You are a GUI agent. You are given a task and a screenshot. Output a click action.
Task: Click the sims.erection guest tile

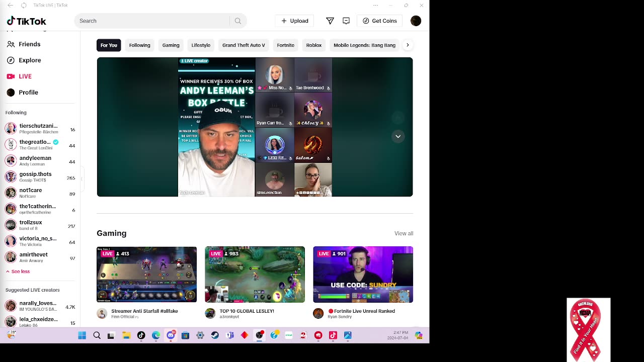pyautogui.click(x=275, y=180)
